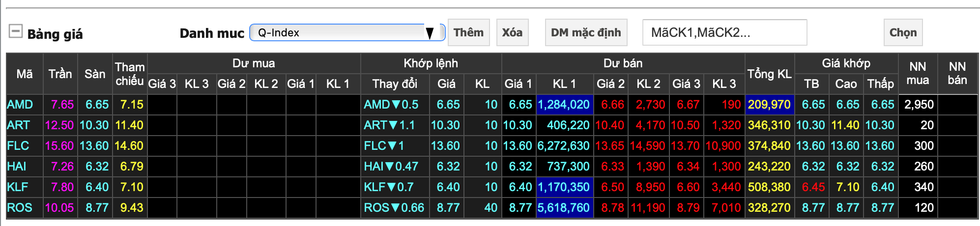980x226 pixels.
Task: Click ROS ceiling price 10.05
Action: [x=59, y=208]
